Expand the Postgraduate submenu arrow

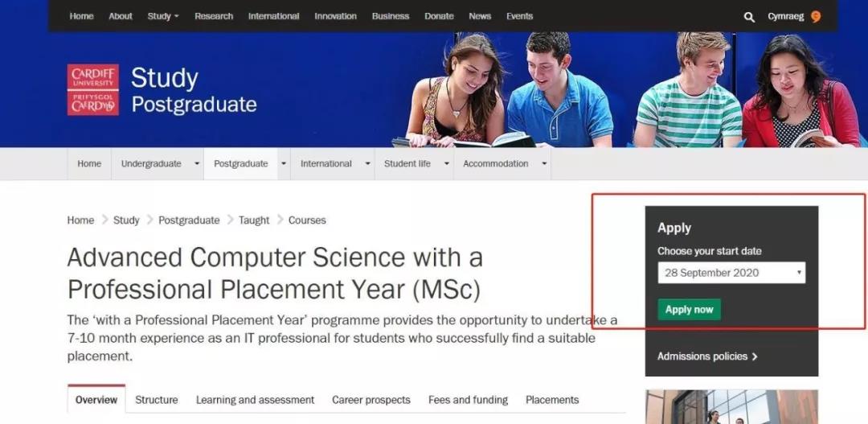point(284,163)
